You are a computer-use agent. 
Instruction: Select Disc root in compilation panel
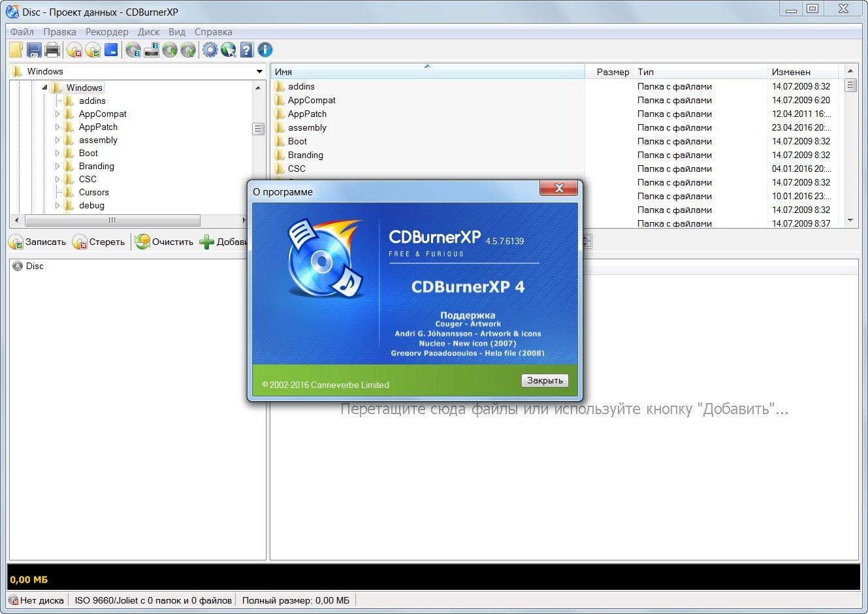point(35,266)
